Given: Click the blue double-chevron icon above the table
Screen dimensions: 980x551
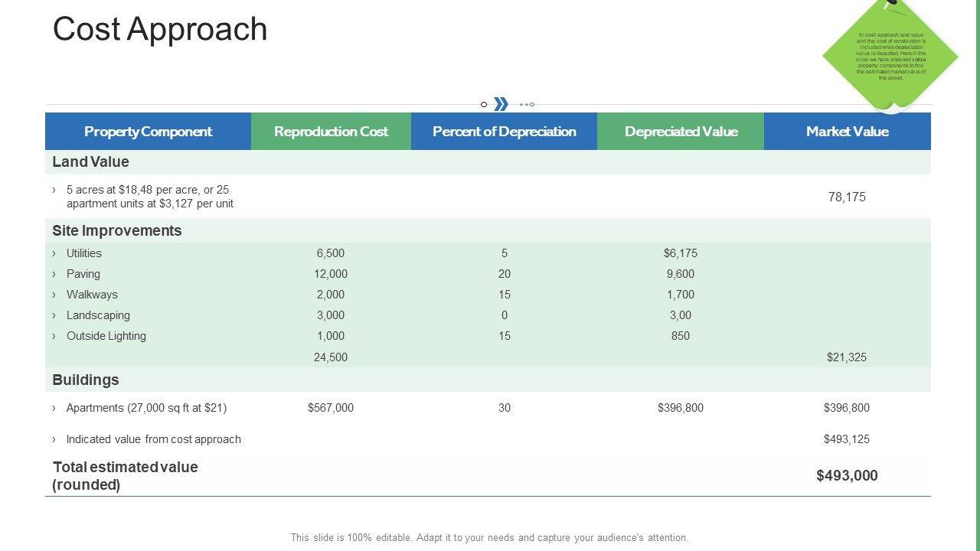Looking at the screenshot, I should point(501,104).
